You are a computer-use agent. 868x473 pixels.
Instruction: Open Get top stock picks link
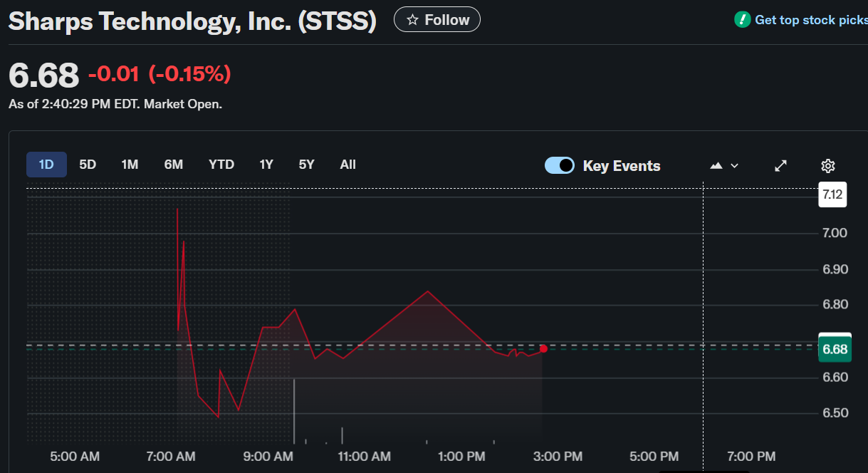(810, 20)
